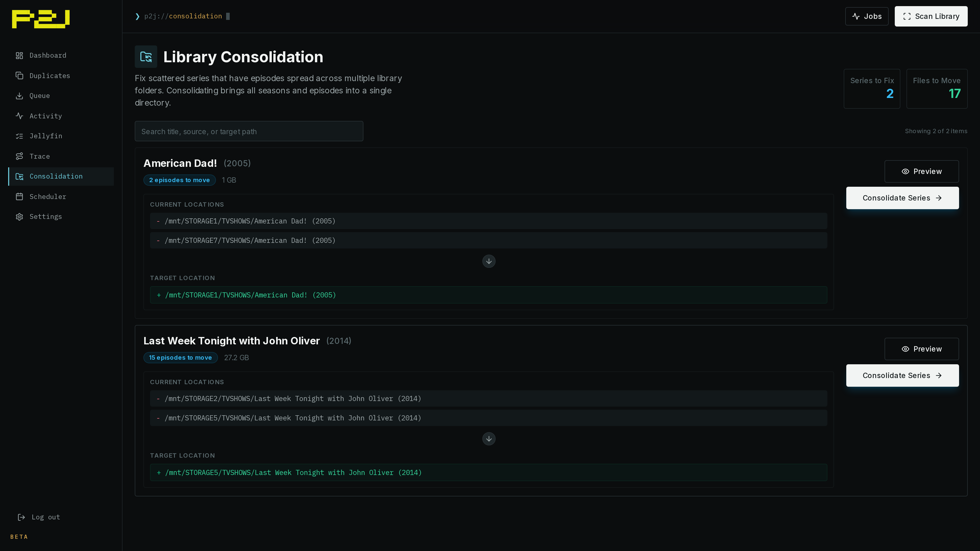The width and height of the screenshot is (980, 551).
Task: Select the green American Dad! target location path
Action: (488, 295)
